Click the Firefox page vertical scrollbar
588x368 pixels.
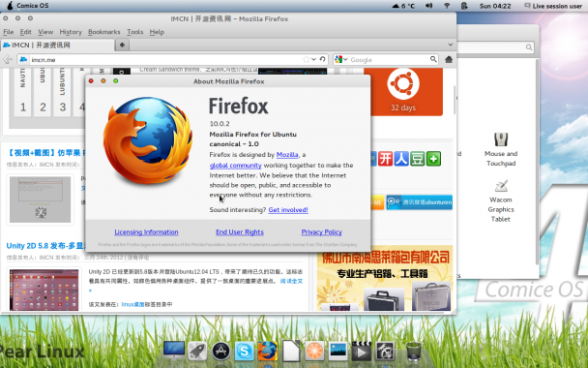pos(455,101)
